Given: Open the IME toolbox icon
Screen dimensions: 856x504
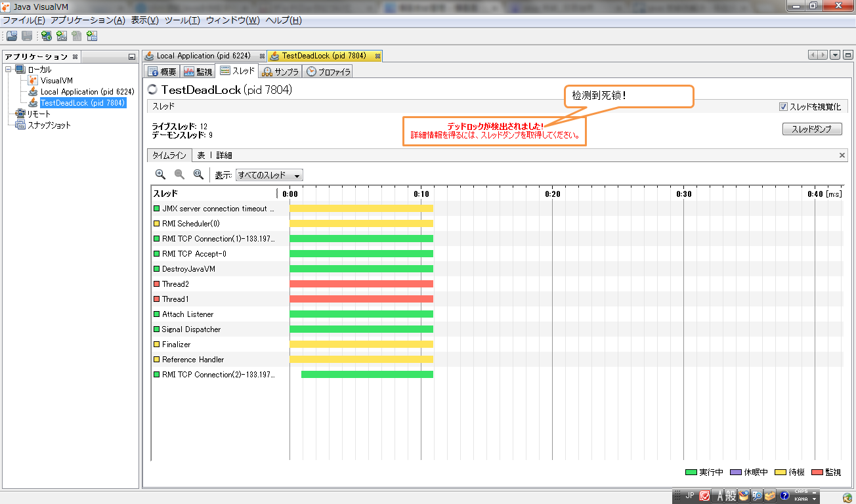Looking at the screenshot, I should pos(770,495).
